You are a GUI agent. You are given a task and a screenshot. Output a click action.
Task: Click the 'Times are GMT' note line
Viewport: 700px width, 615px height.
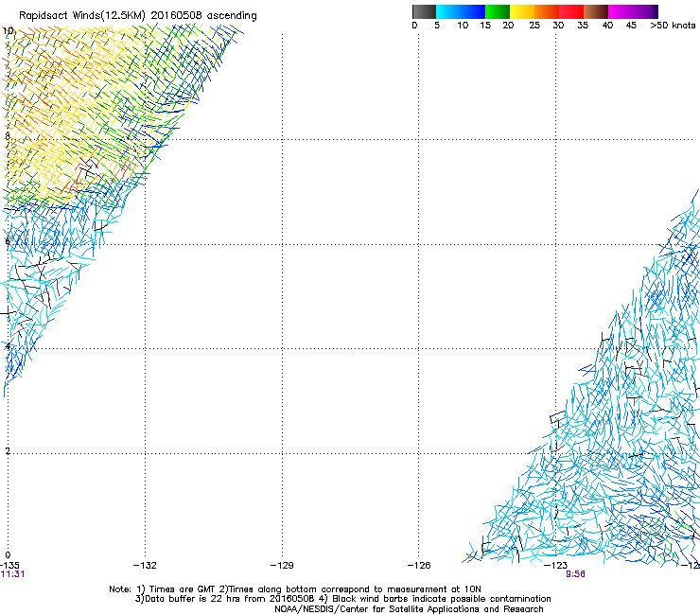pyautogui.click(x=295, y=589)
